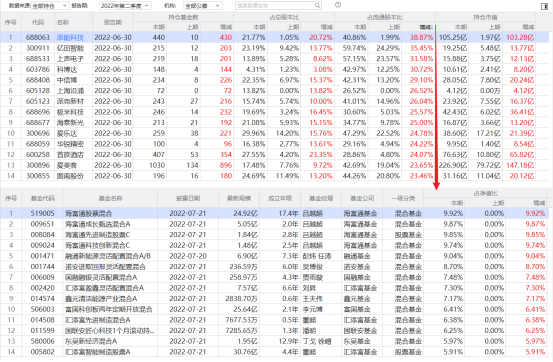Viewport: 553px width, 362px height.
Task: Open the 数据来源 全部持仓 dropdown
Action: (50, 6)
